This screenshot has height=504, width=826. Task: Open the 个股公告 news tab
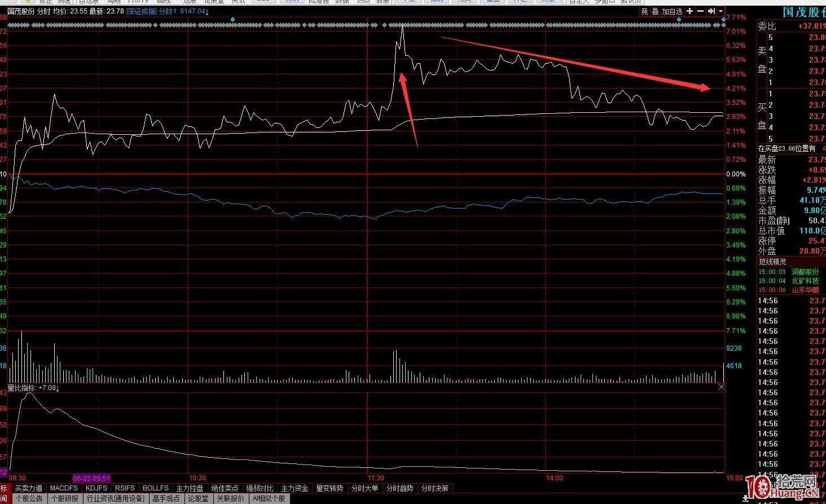[29, 498]
